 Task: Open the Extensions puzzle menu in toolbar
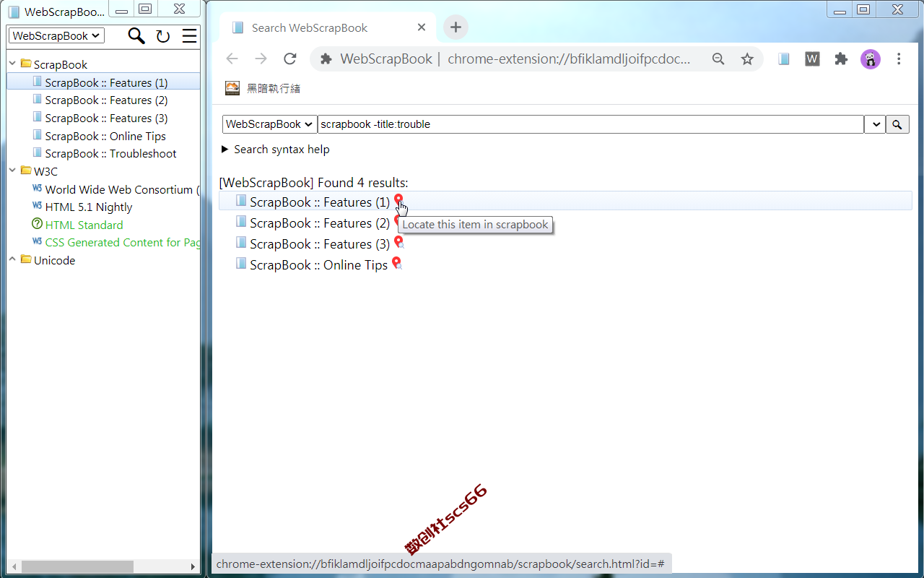pyautogui.click(x=841, y=59)
